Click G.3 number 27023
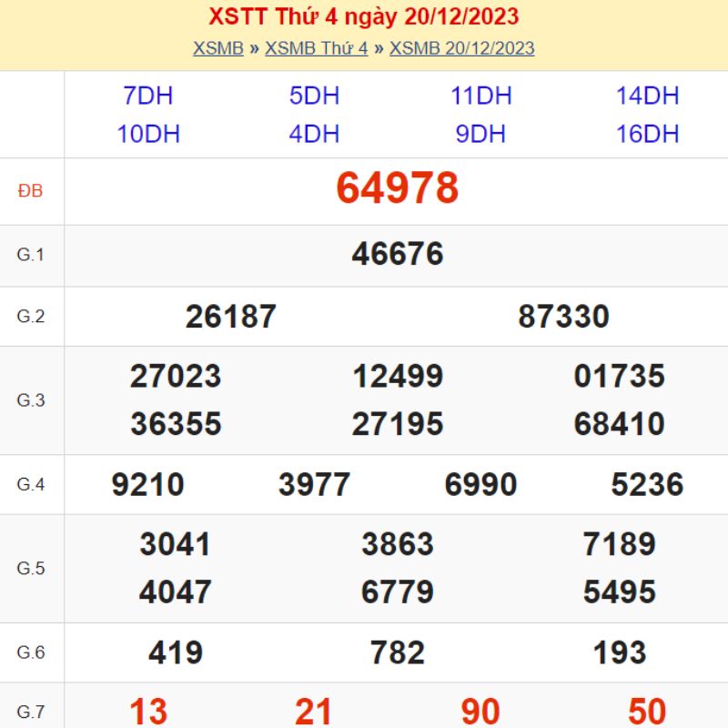Viewport: 728px width, 728px height. (176, 376)
